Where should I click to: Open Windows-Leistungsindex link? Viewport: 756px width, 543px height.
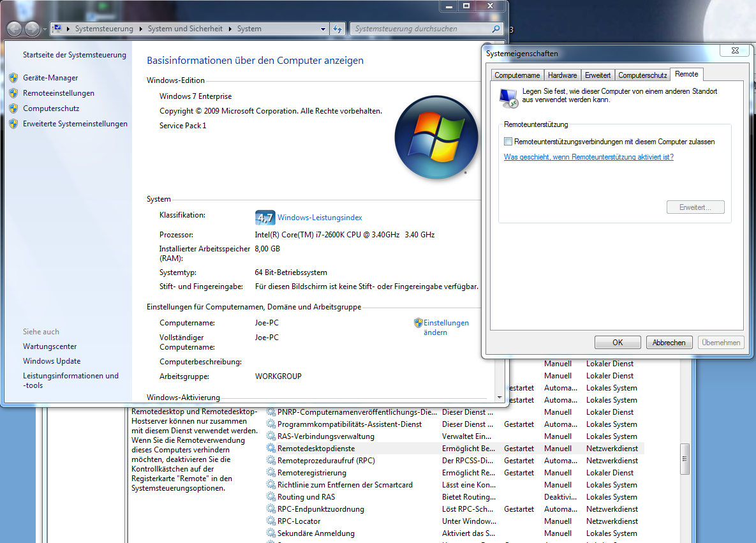(x=320, y=218)
